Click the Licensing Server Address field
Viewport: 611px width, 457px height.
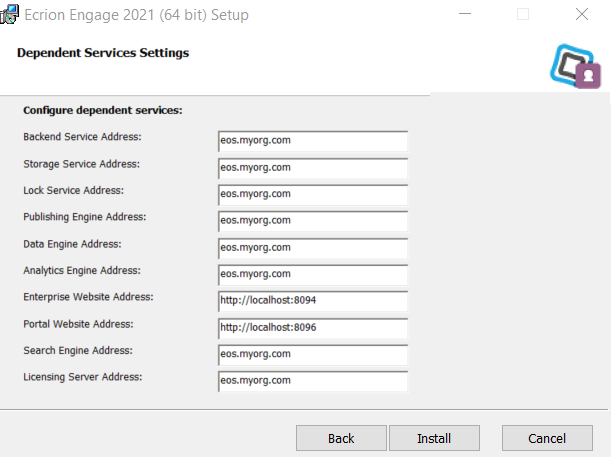point(313,381)
